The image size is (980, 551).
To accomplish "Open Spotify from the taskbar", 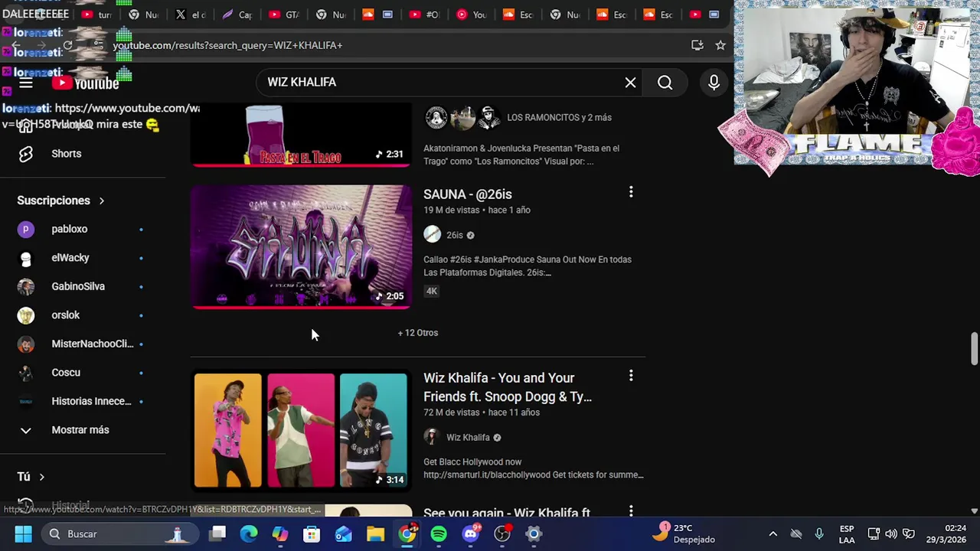I will point(439,533).
